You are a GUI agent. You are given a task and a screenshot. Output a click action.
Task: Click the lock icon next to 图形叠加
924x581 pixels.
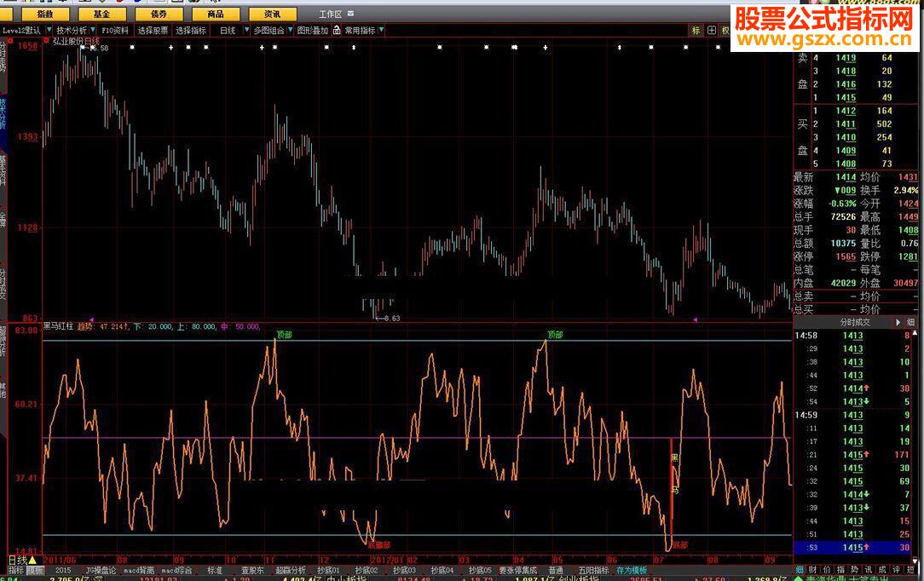pyautogui.click(x=337, y=31)
